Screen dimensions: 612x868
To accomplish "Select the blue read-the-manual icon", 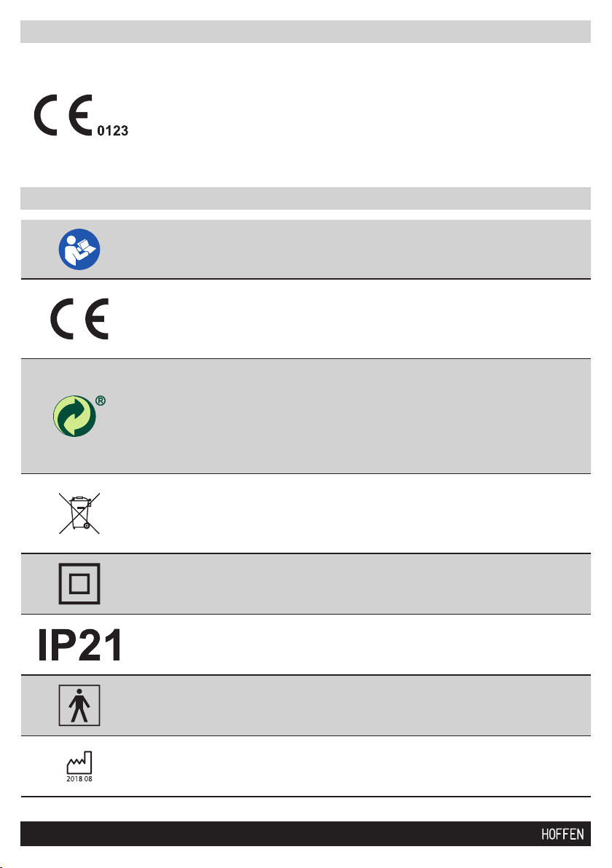I will pos(79,249).
